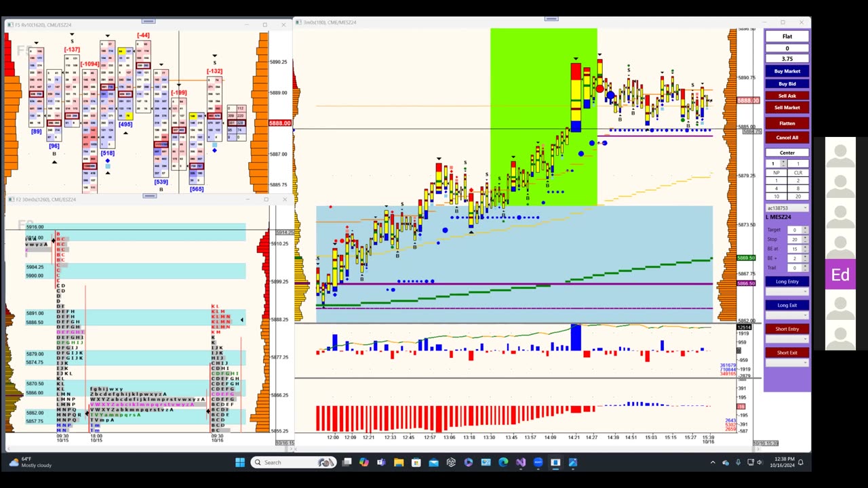Open Microsoft Teams in the taskbar

click(x=381, y=462)
